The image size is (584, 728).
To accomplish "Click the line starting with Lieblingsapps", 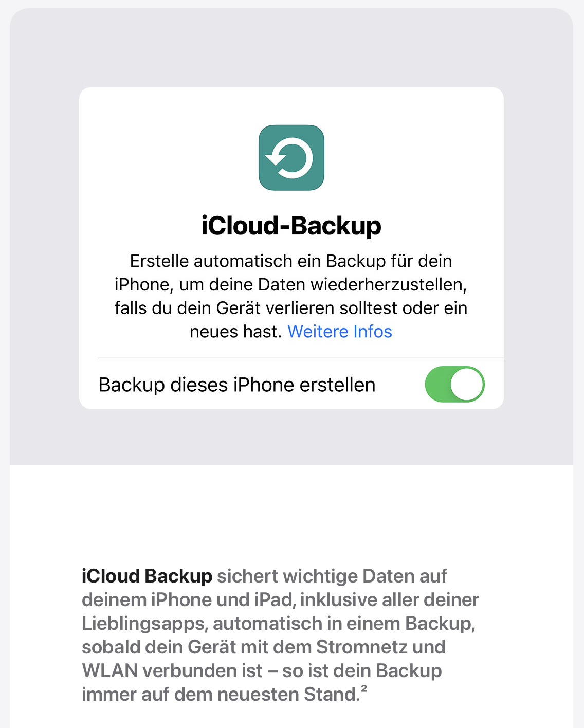I will (x=278, y=624).
